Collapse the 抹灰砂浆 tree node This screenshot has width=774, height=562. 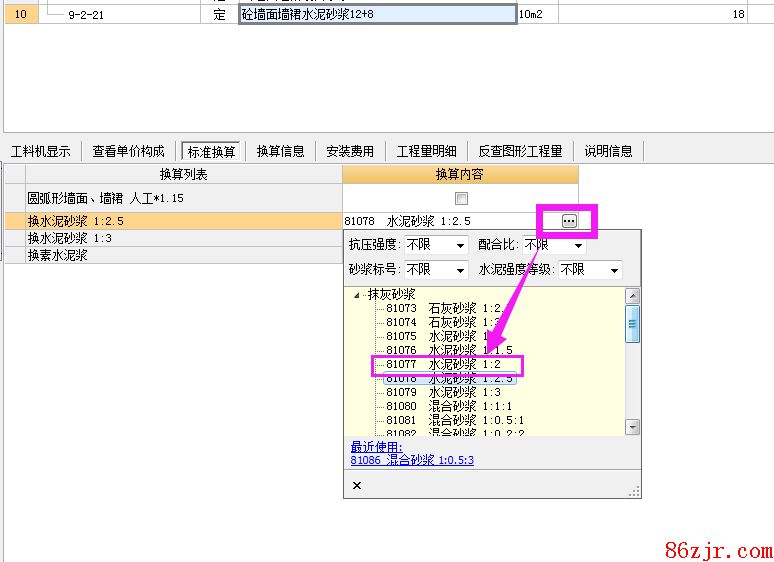coord(358,295)
